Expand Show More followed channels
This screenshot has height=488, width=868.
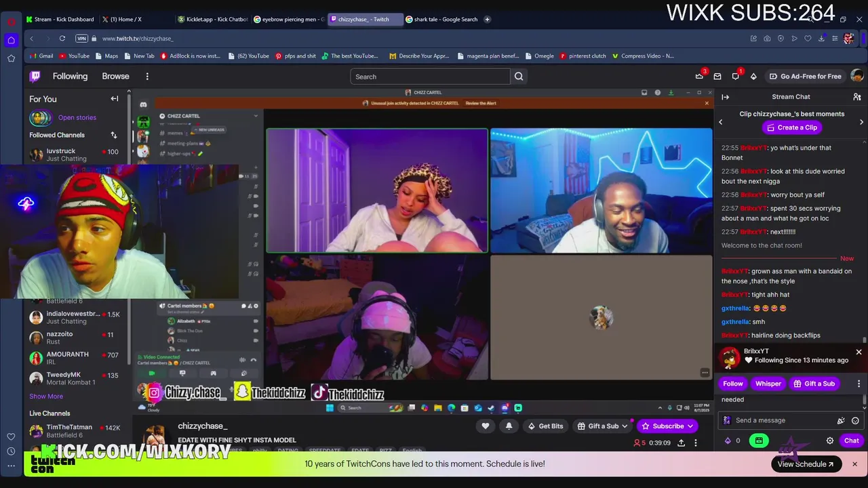click(x=46, y=396)
